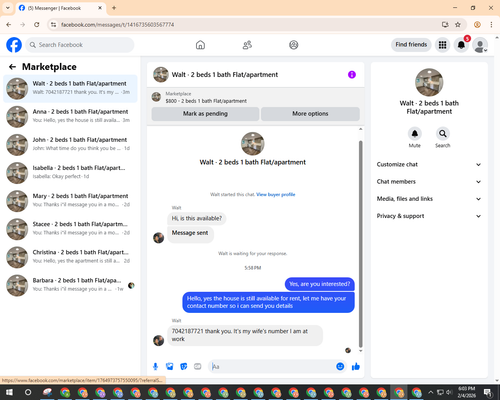Image resolution: width=500 pixels, height=400 pixels.
Task: Select the Messenger | Facebook tab
Action: (61, 8)
